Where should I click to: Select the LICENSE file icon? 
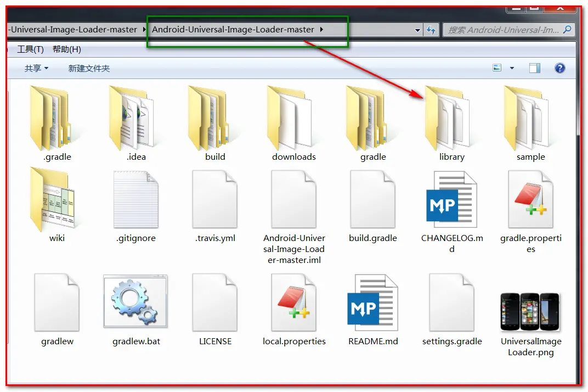pos(215,303)
